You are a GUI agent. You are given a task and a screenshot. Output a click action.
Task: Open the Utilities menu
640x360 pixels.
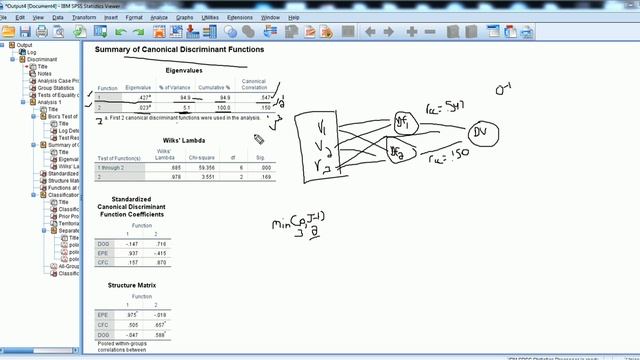point(210,18)
